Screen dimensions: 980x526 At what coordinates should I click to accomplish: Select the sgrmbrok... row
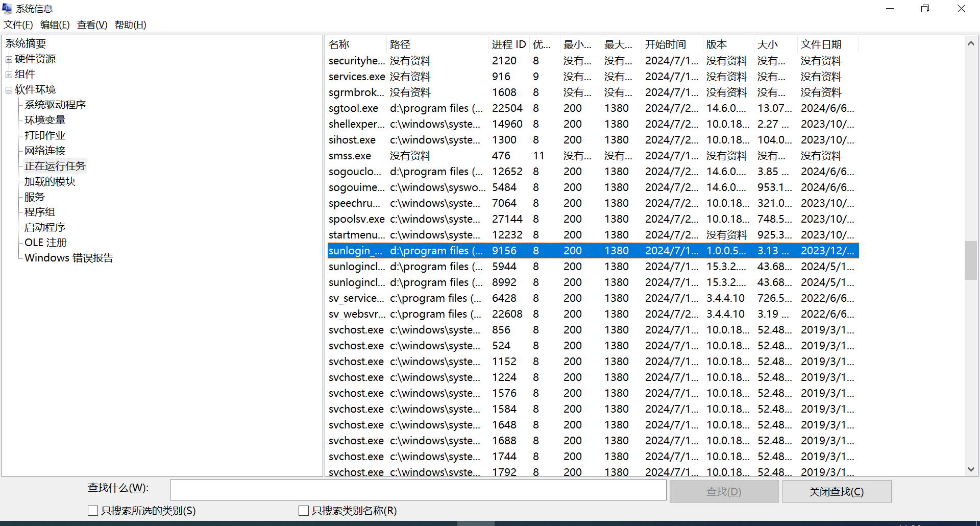(x=593, y=92)
